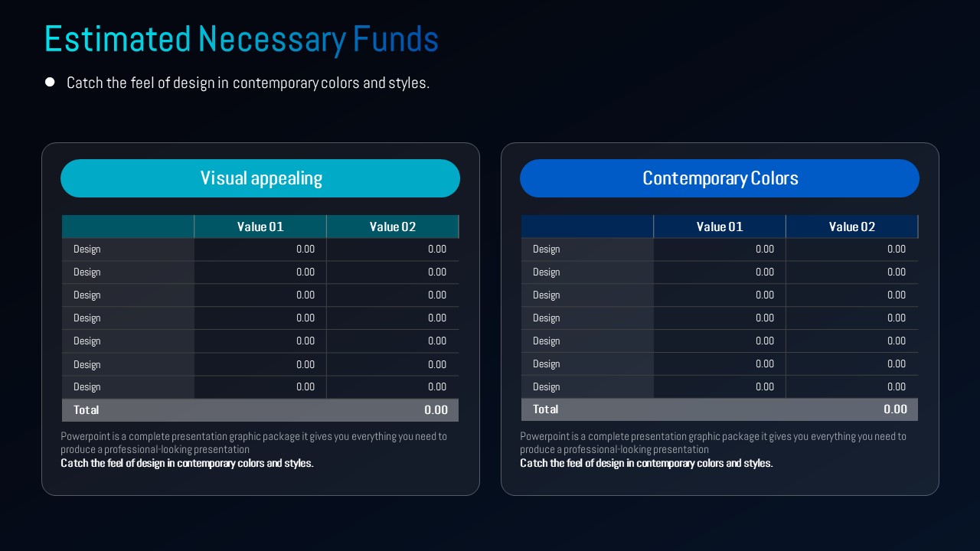Select "Value 02" header in the teal table
980x551 pixels.
click(x=392, y=227)
